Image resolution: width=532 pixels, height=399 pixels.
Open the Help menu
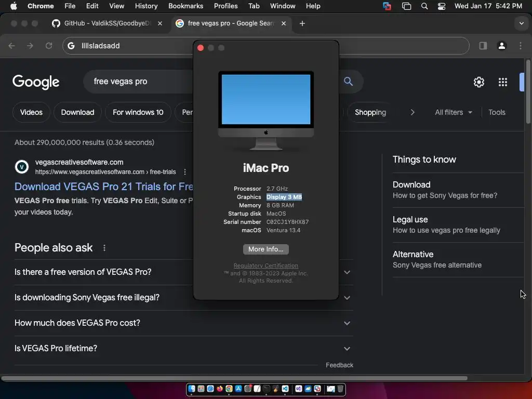[x=313, y=6]
